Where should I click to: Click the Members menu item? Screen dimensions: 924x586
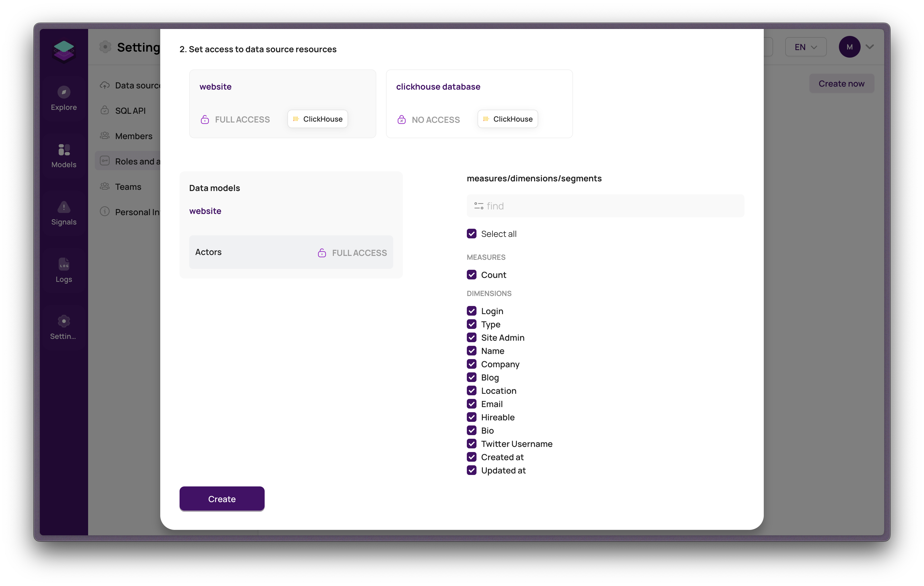(x=133, y=135)
